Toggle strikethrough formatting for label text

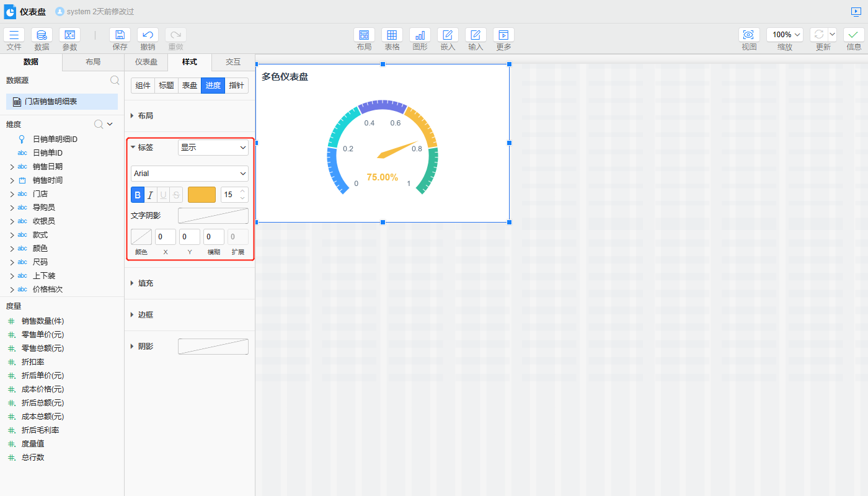click(x=176, y=195)
